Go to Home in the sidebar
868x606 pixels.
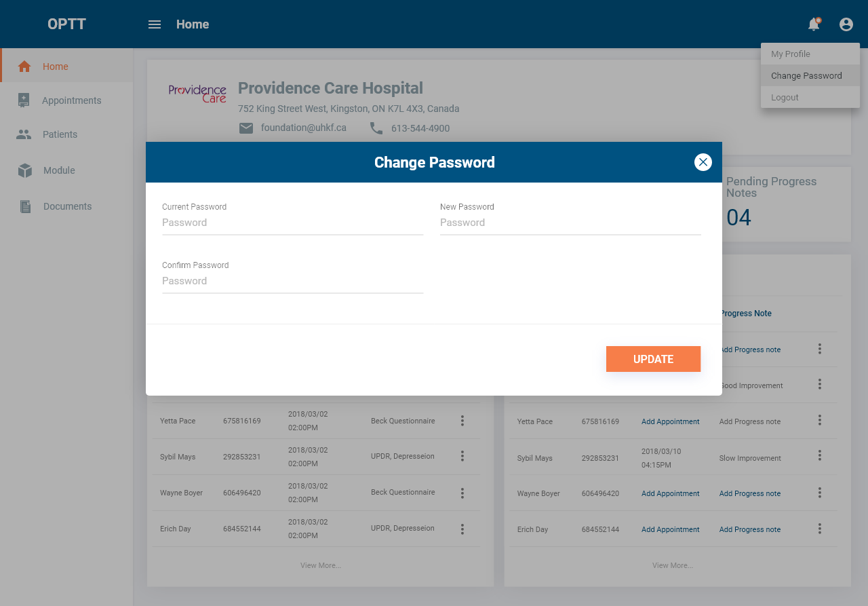pos(55,67)
